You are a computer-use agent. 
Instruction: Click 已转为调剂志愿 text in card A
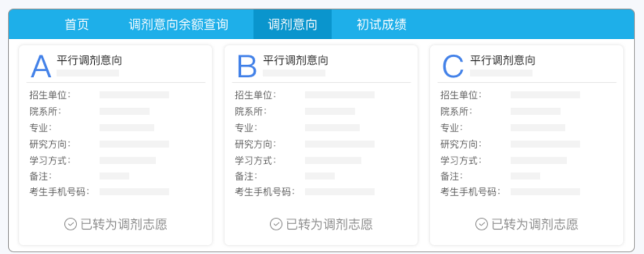click(123, 224)
